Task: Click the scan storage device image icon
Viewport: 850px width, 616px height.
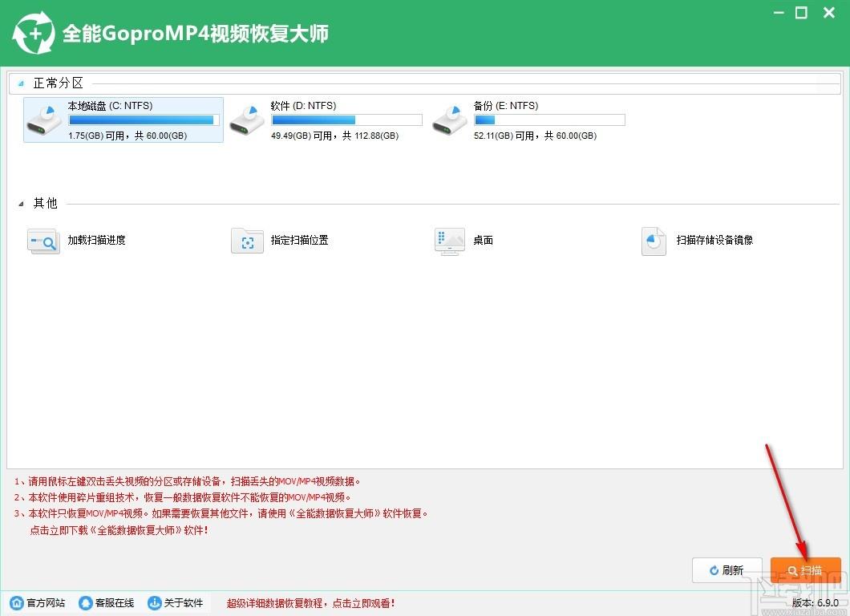Action: tap(654, 241)
